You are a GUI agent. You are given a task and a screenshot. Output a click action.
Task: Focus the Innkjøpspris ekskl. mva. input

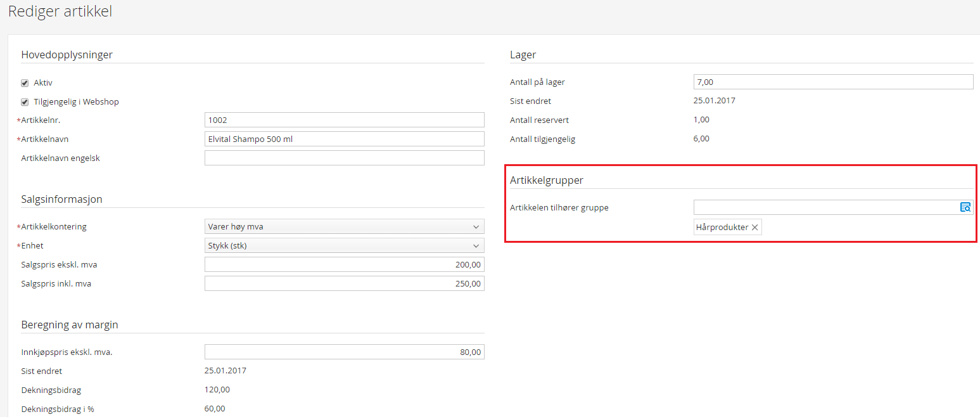pos(344,352)
